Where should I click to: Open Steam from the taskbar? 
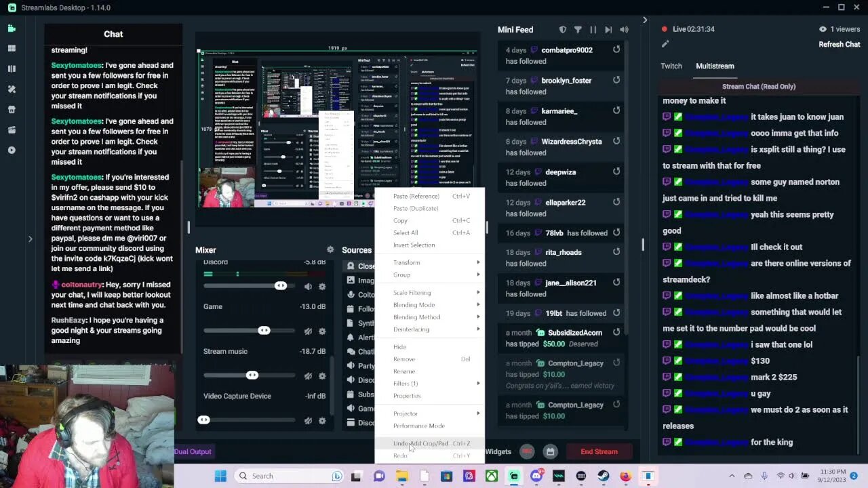point(603,476)
